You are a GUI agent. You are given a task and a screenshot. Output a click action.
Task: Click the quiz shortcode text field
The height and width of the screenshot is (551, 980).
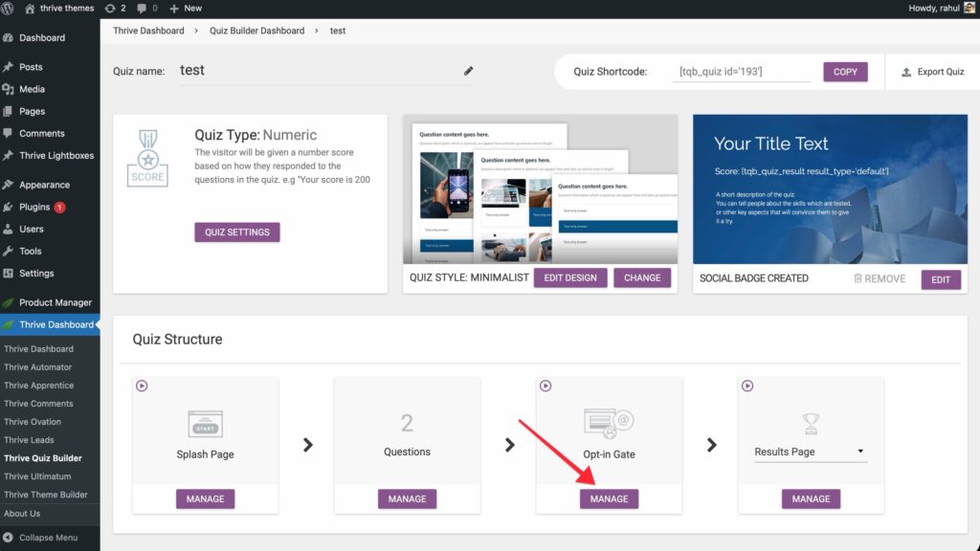coord(741,72)
